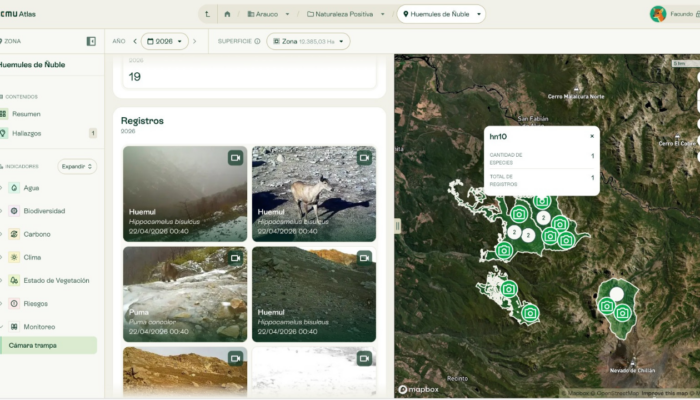Click the Expandir indicators button
The width and height of the screenshot is (700, 400).
[x=77, y=167]
